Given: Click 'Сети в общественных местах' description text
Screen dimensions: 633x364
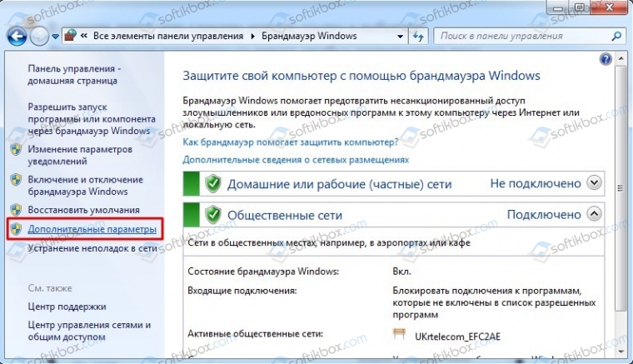Looking at the screenshot, I should (329, 243).
